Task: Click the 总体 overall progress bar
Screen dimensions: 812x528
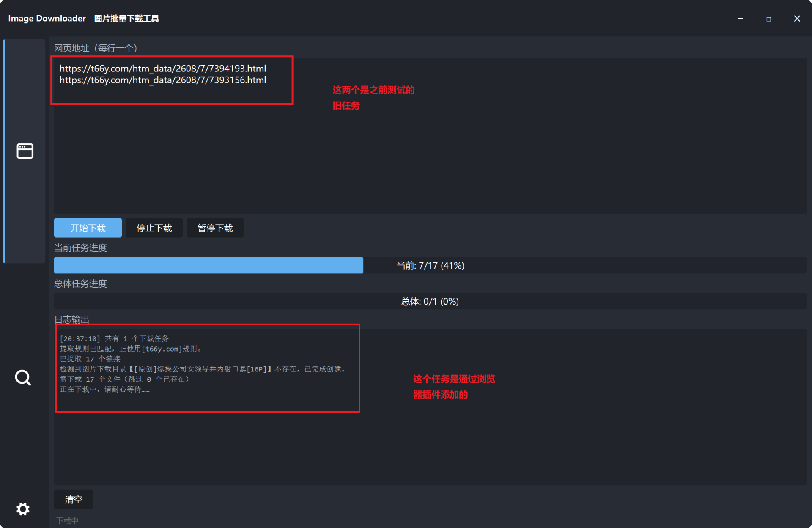Action: point(430,301)
